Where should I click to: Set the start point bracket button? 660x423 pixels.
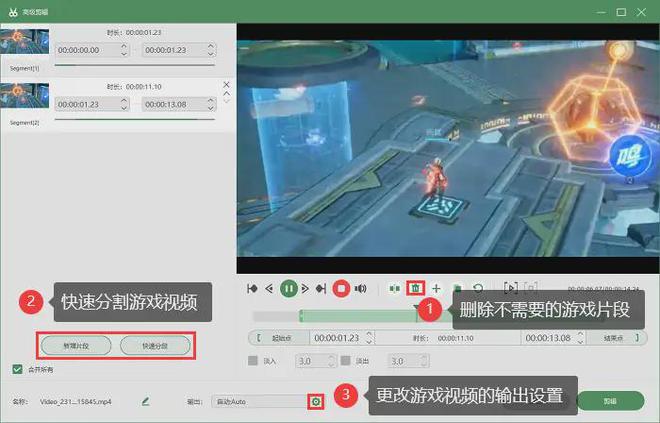click(279, 338)
